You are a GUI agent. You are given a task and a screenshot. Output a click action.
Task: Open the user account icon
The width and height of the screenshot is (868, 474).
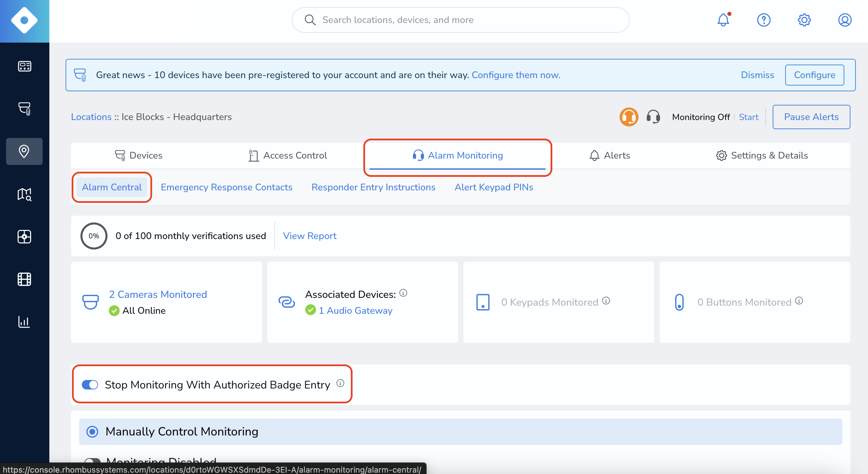[x=845, y=20]
